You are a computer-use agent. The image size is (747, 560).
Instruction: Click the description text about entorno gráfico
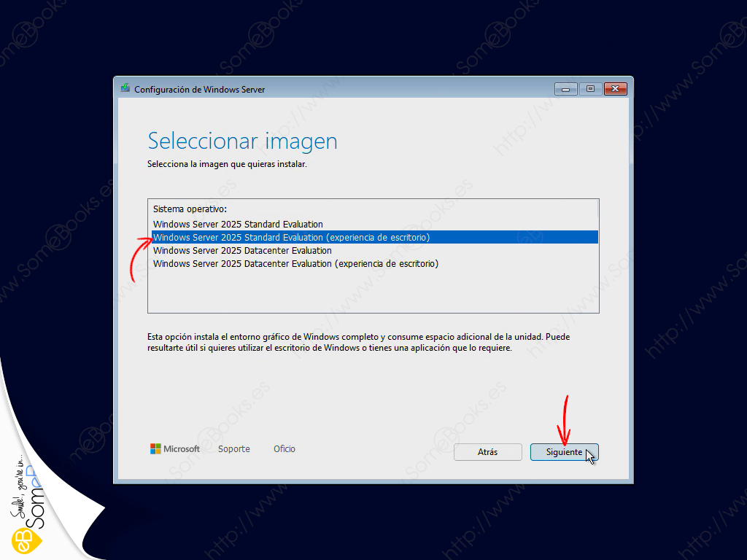(x=358, y=343)
